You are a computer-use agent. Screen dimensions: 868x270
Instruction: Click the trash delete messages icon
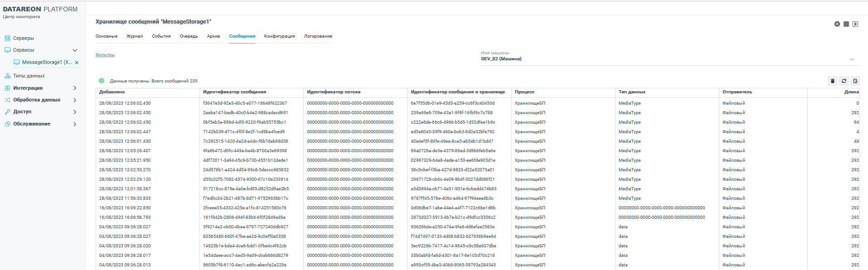pos(833,81)
